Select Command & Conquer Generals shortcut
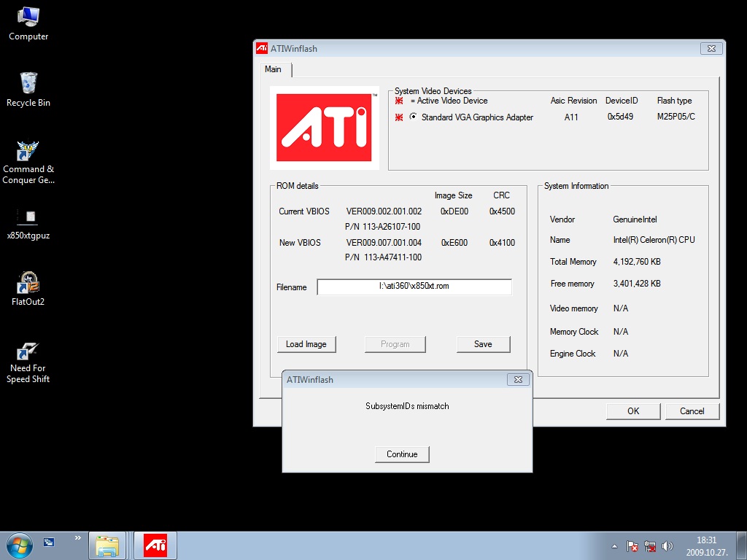The width and height of the screenshot is (747, 560). click(28, 162)
